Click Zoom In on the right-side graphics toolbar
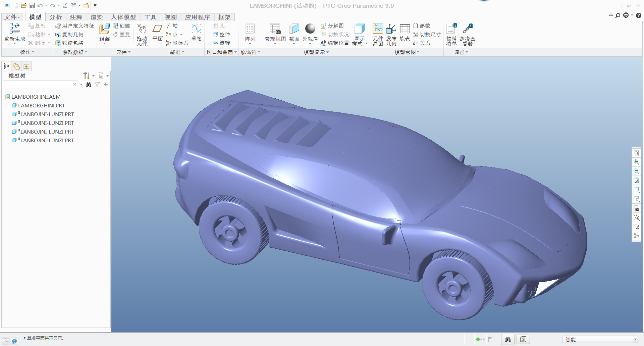Image resolution: width=644 pixels, height=346 pixels. (636, 162)
